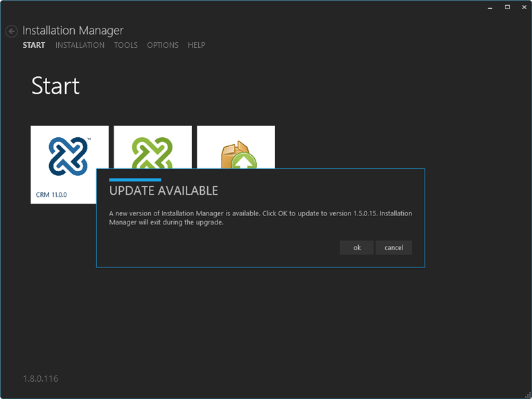Click the Installation Manager title text

[x=73, y=30]
